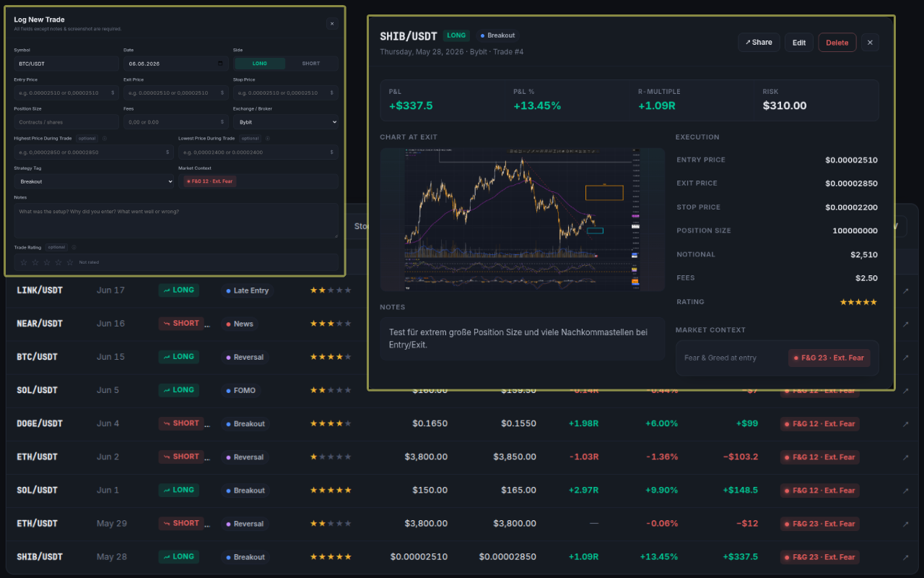Set trade rating to four stars in Log New Trade
The width and height of the screenshot is (924, 578).
click(x=58, y=262)
